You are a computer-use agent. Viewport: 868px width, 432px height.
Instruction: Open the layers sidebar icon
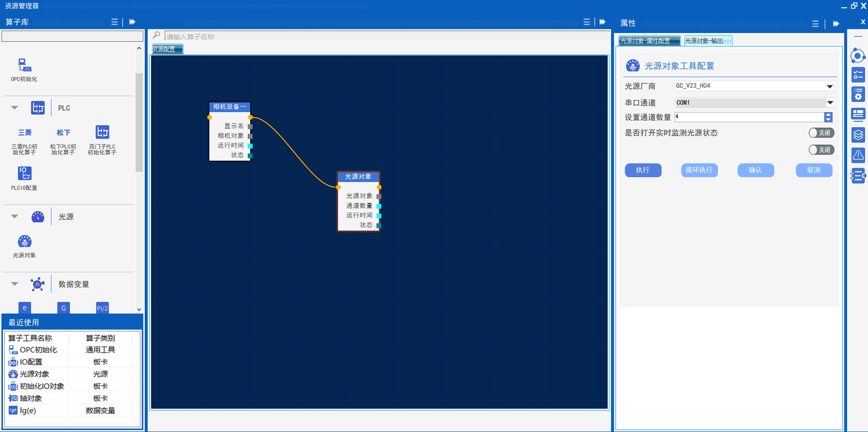(858, 134)
